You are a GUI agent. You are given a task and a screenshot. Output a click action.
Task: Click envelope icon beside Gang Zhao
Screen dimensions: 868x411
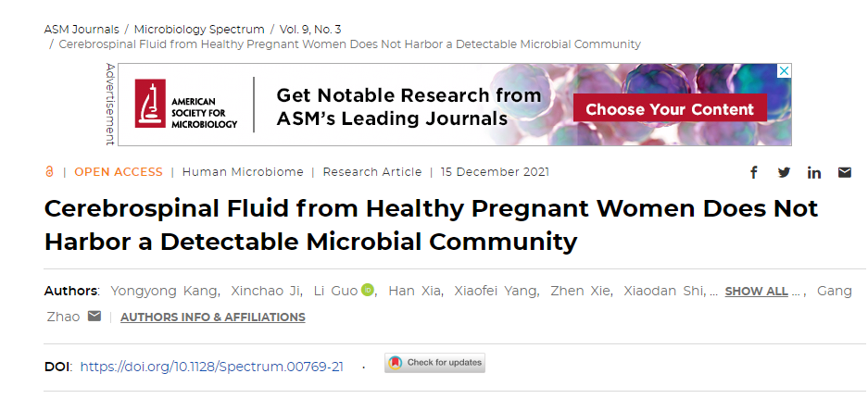[94, 317]
